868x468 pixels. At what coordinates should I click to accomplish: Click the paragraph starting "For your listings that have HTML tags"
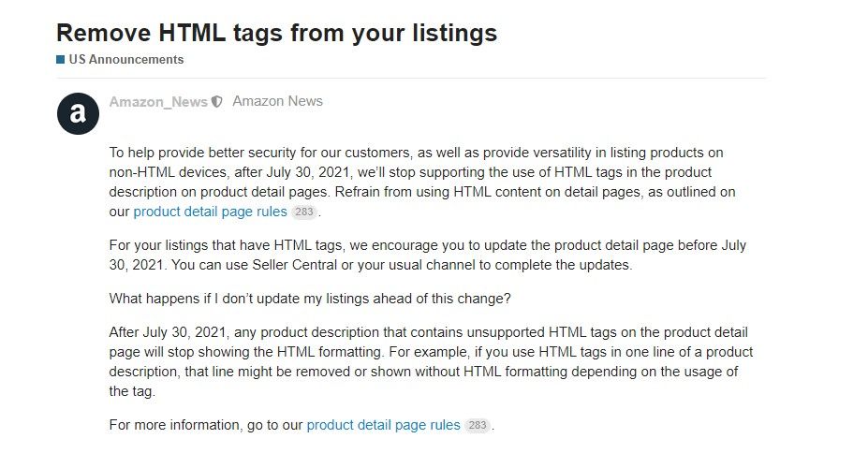click(427, 255)
